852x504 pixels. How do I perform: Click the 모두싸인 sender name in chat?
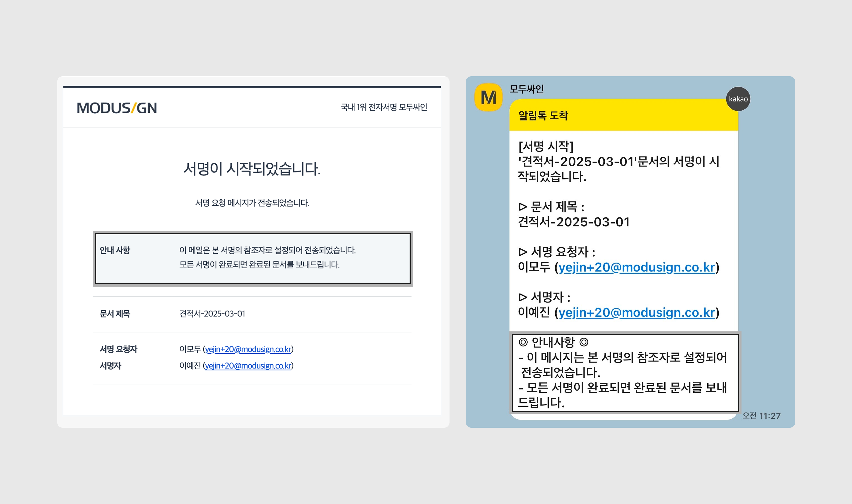pyautogui.click(x=526, y=89)
